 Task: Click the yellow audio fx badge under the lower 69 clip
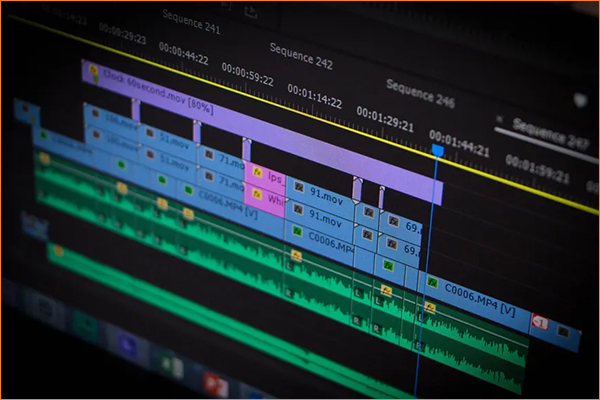386,291
